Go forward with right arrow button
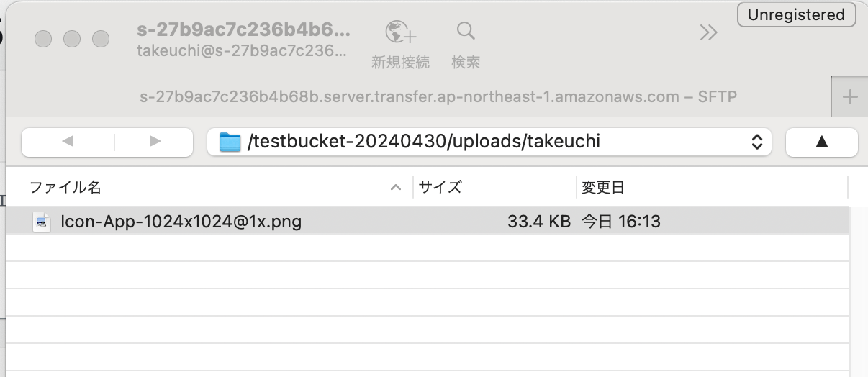 [x=154, y=142]
